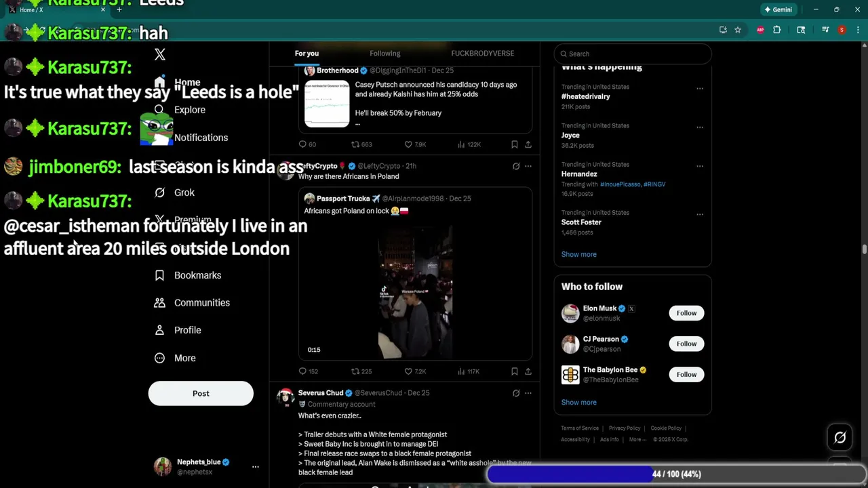868x488 pixels.
Task: Open the Chrome three-dot menu
Action: click(x=858, y=30)
